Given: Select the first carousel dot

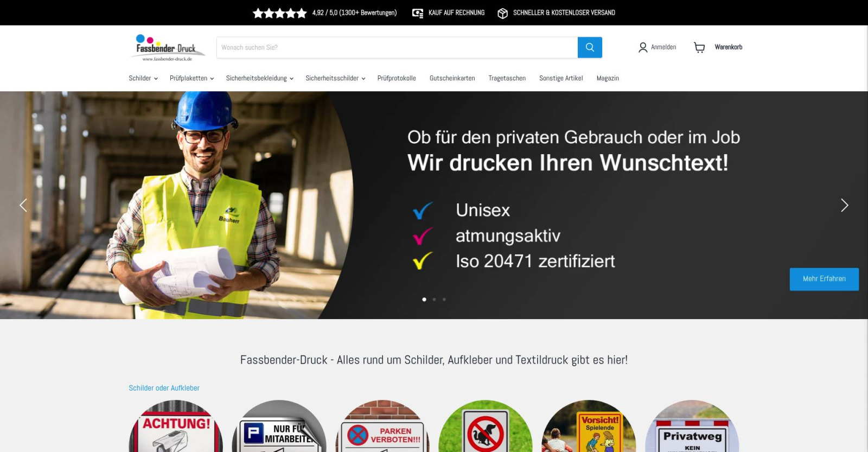Looking at the screenshot, I should [x=424, y=299].
